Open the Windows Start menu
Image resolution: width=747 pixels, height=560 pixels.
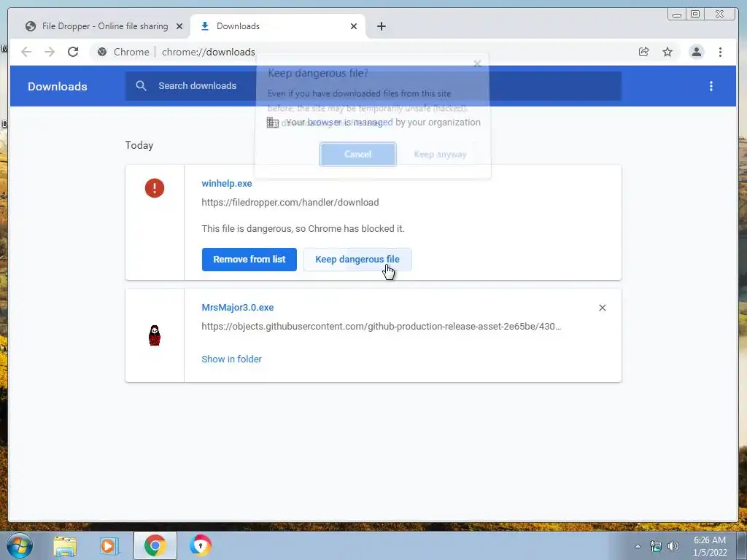[x=20, y=545]
